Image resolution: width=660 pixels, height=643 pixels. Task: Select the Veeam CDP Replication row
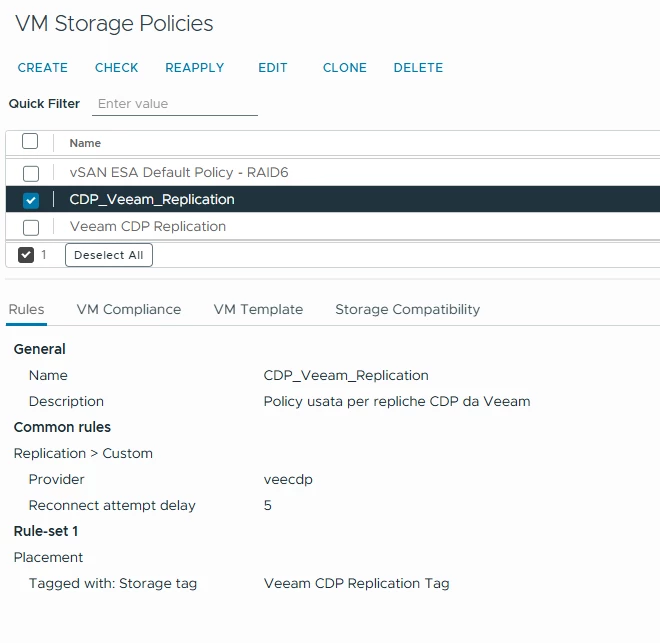coord(333,227)
